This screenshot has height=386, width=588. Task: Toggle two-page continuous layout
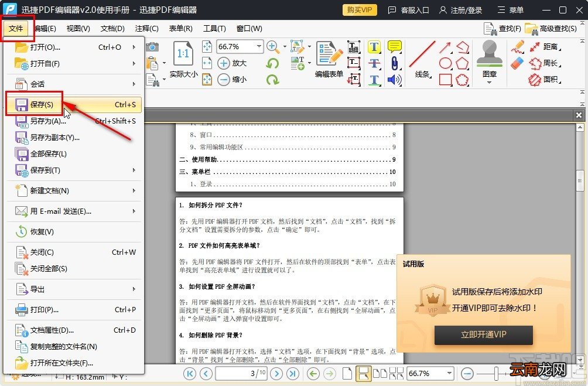click(x=396, y=373)
